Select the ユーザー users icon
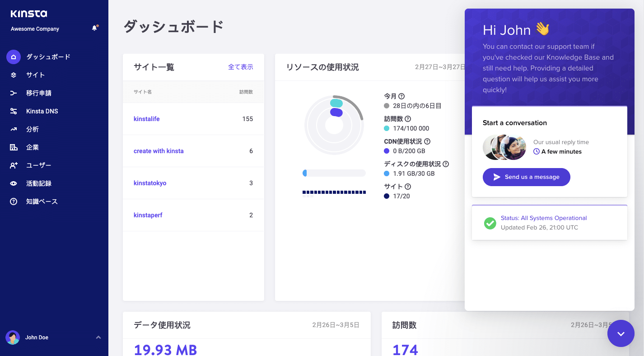This screenshot has height=356, width=644. click(x=14, y=165)
